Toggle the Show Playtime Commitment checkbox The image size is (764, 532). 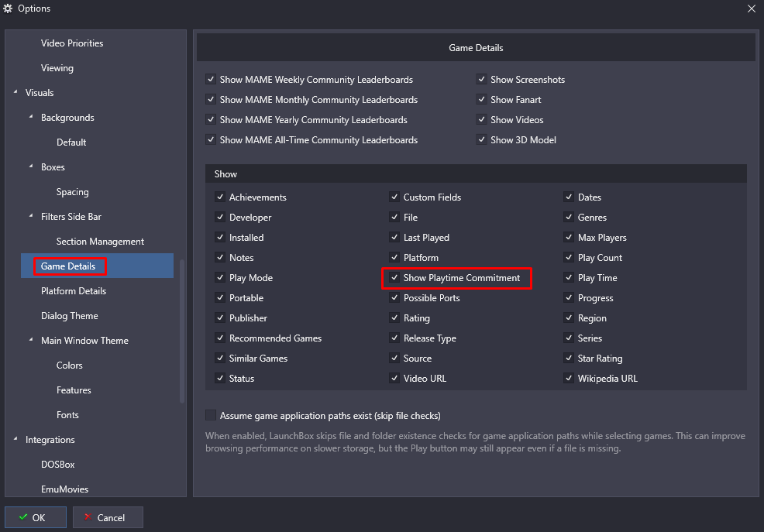(x=394, y=277)
